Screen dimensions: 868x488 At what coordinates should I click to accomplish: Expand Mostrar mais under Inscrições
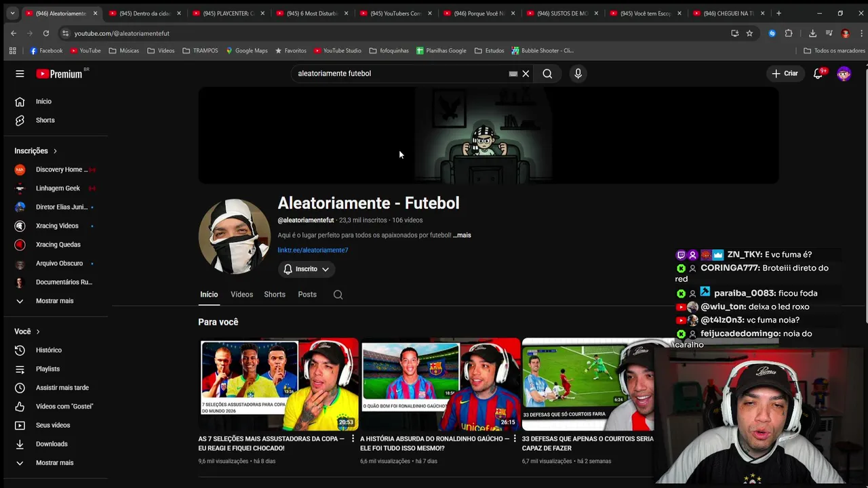click(x=56, y=301)
